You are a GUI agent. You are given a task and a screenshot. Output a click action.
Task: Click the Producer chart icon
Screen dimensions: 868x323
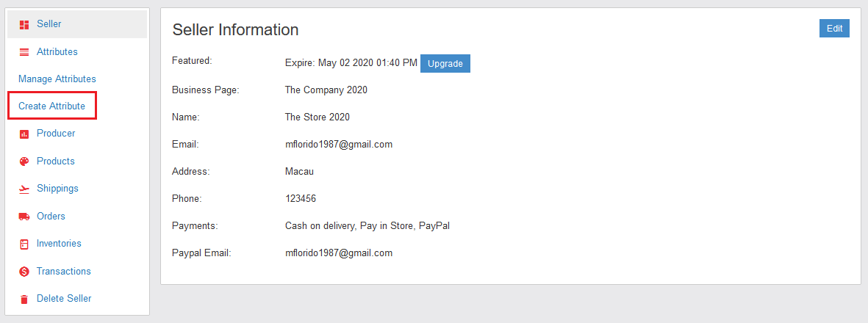pyautogui.click(x=24, y=134)
